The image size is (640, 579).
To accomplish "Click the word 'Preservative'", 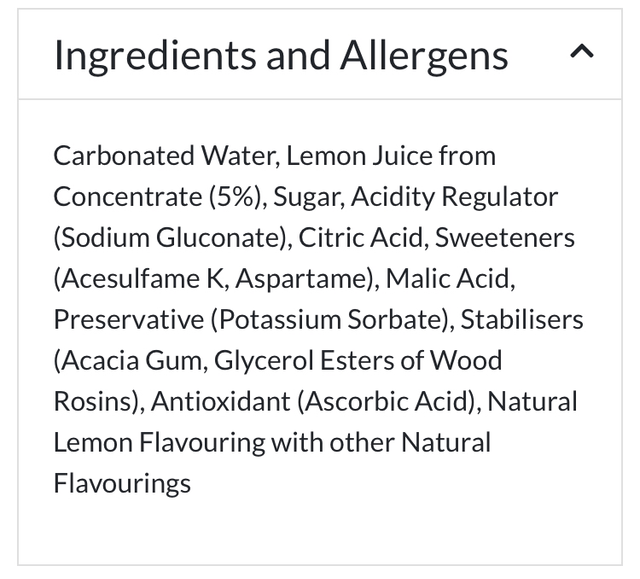I will coord(120,320).
